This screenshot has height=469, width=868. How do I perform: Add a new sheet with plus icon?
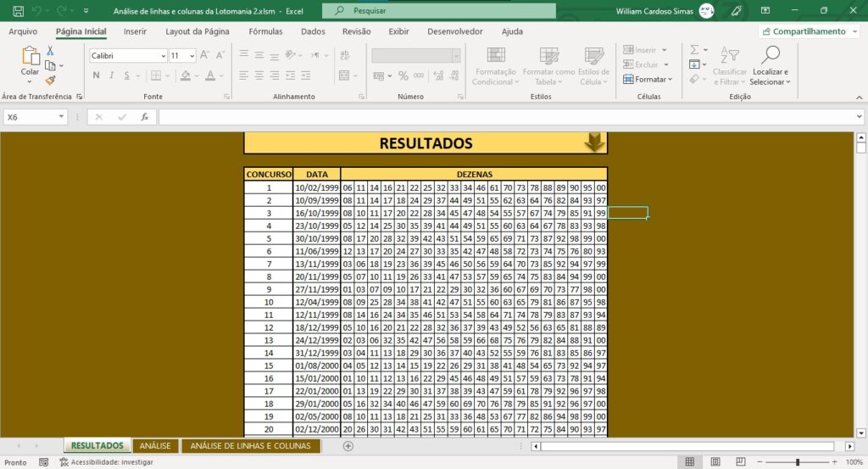pos(348,446)
